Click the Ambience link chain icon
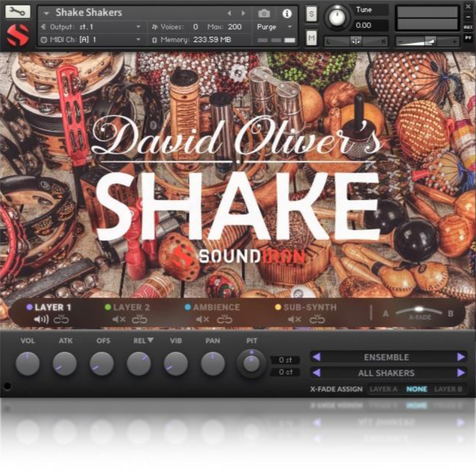Viewport: 476px width, 470px height. 224,320
